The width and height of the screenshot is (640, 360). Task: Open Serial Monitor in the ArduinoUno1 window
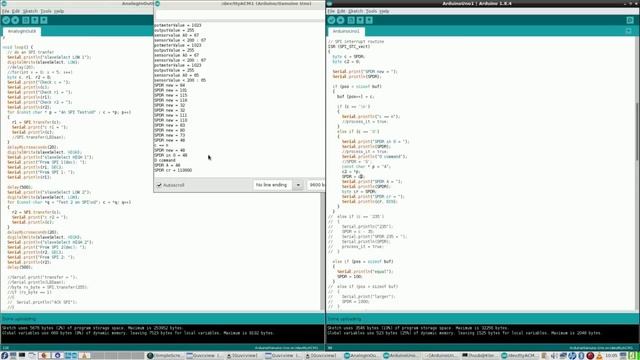point(630,20)
